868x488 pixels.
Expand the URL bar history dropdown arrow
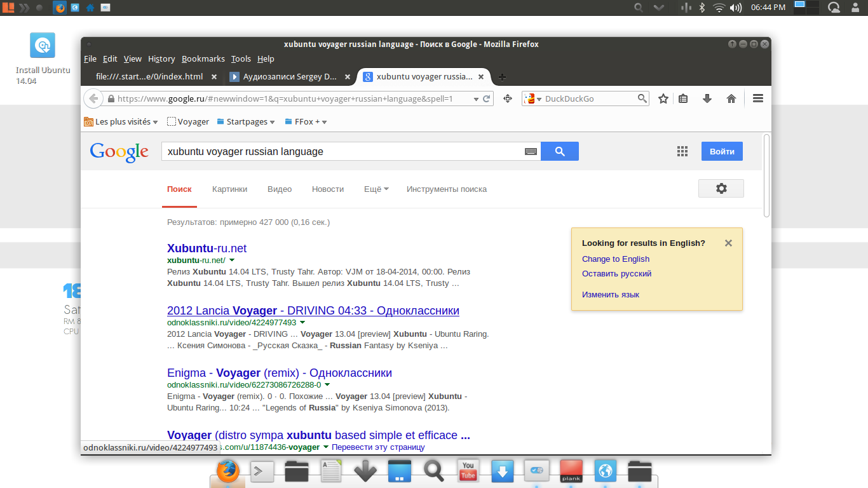click(x=476, y=99)
